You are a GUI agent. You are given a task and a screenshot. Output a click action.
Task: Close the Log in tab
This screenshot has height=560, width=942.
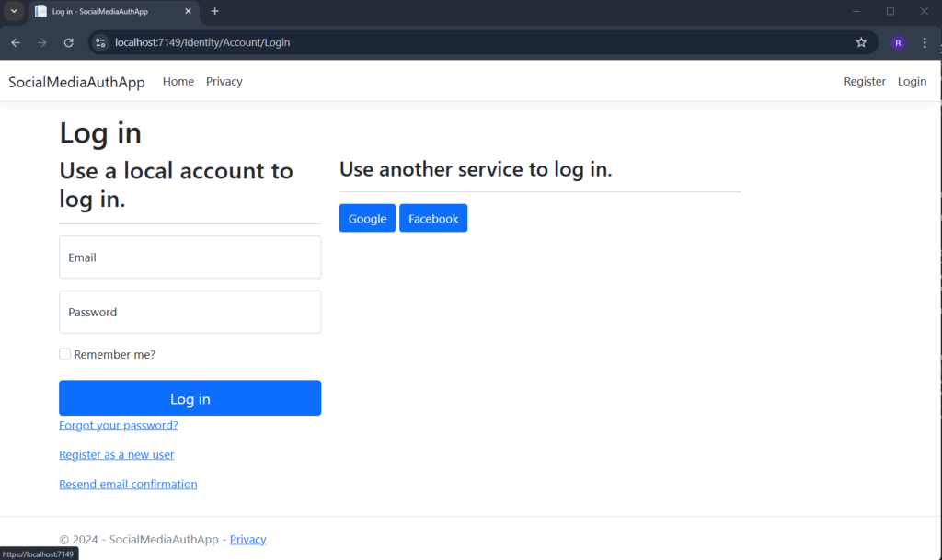(188, 11)
